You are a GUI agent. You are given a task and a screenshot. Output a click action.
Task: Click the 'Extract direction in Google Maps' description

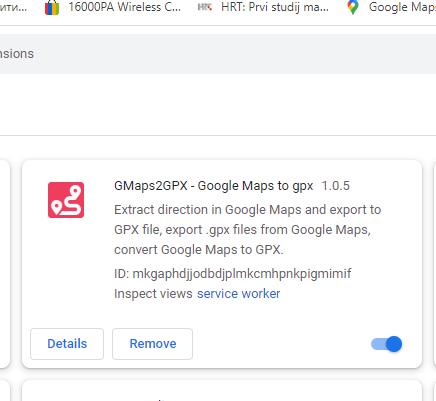[247, 230]
